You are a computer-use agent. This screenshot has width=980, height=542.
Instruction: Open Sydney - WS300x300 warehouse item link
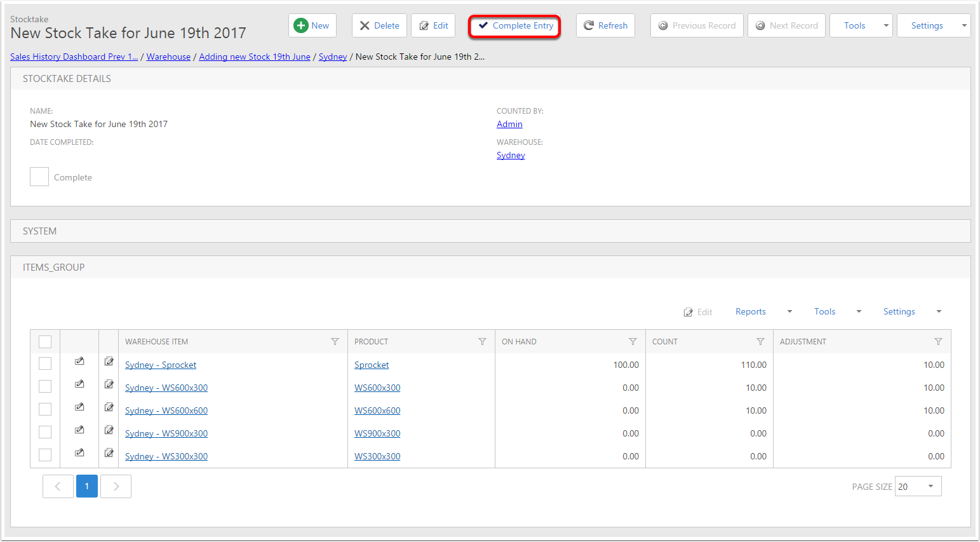click(166, 456)
